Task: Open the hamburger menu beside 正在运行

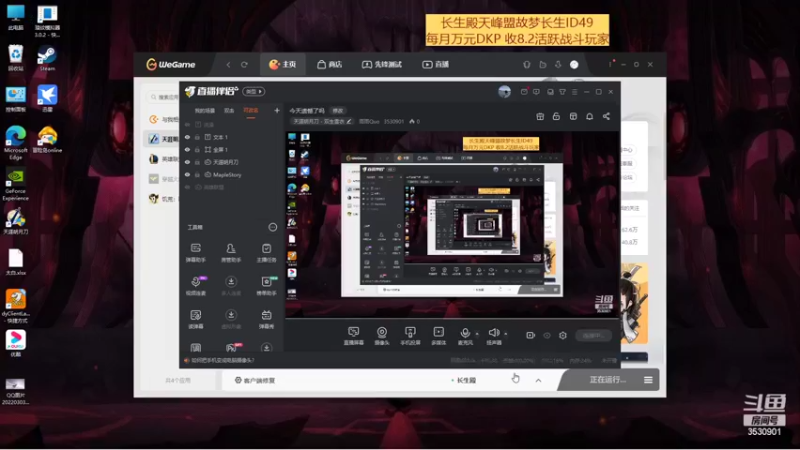Action: click(x=648, y=380)
